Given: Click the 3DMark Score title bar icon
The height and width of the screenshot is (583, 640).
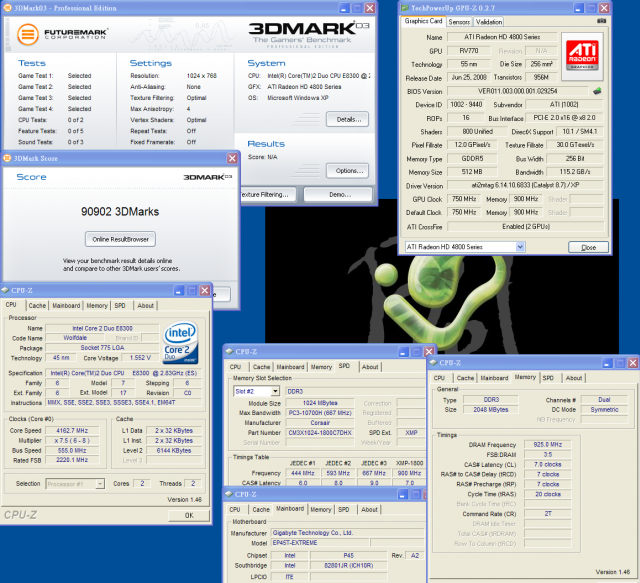Looking at the screenshot, I should pyautogui.click(x=7, y=158).
